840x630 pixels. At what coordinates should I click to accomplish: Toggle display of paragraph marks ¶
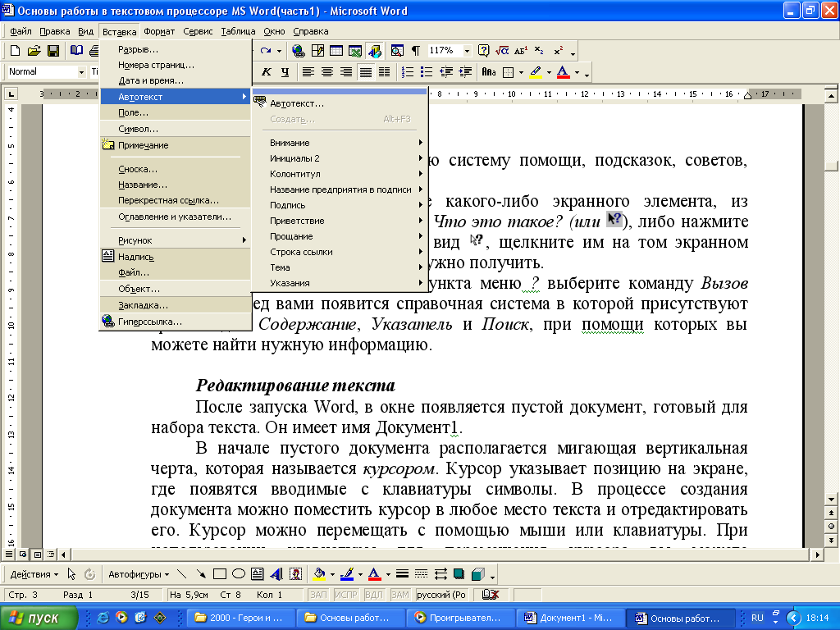coord(416,51)
